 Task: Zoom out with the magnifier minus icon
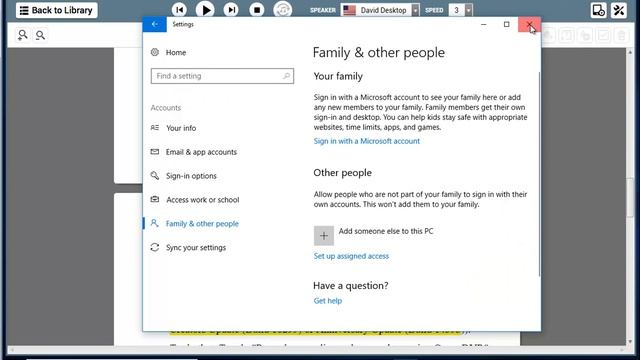pyautogui.click(x=40, y=35)
